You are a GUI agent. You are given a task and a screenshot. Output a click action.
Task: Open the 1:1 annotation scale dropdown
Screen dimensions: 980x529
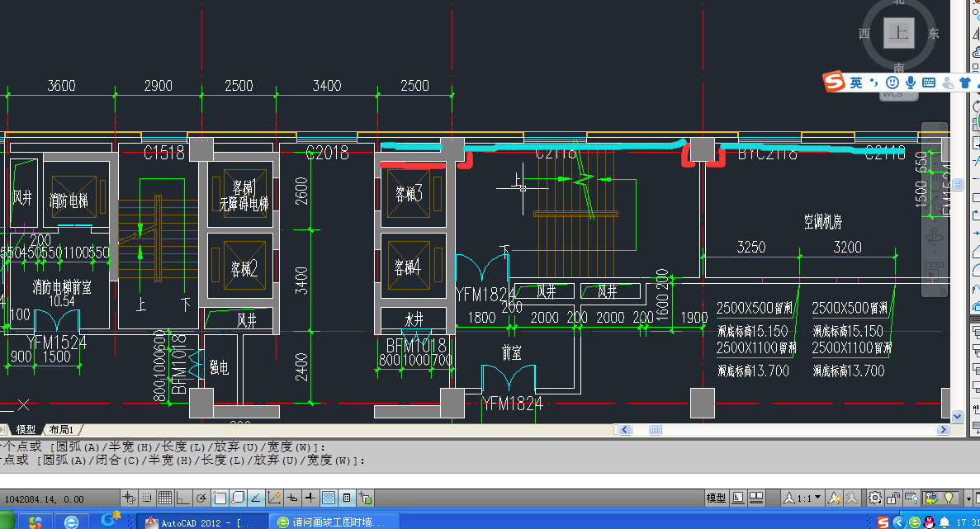tap(802, 498)
